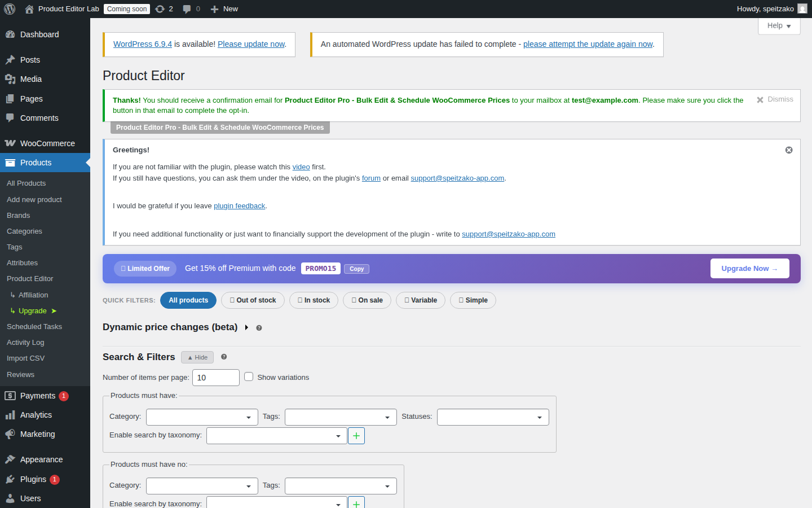The image size is (812, 508).
Task: Click the Products archive box icon
Action: point(10,163)
